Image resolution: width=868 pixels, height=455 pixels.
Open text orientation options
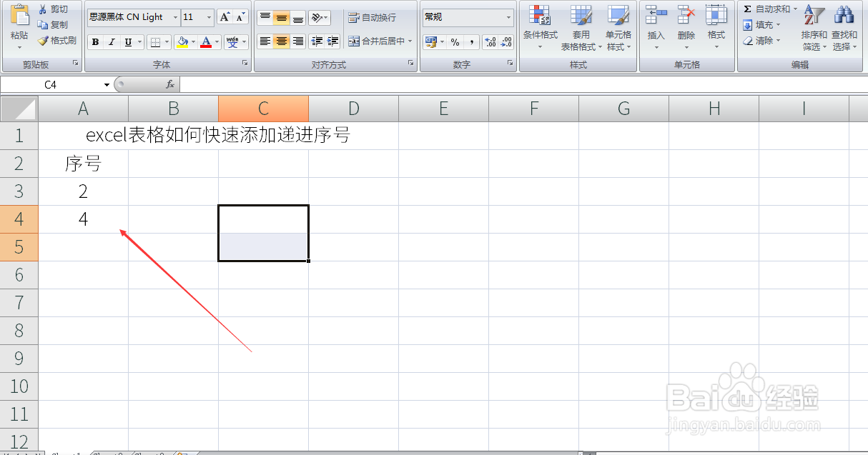coord(320,17)
